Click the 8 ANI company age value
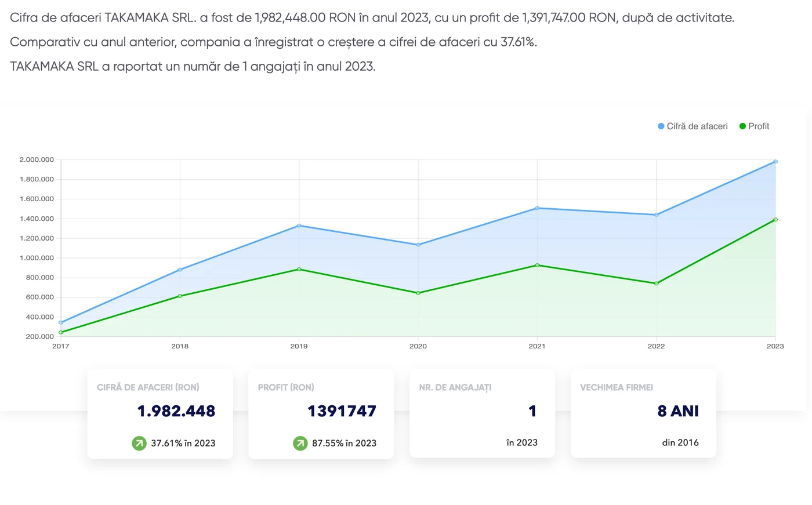The width and height of the screenshot is (812, 505). 678,411
